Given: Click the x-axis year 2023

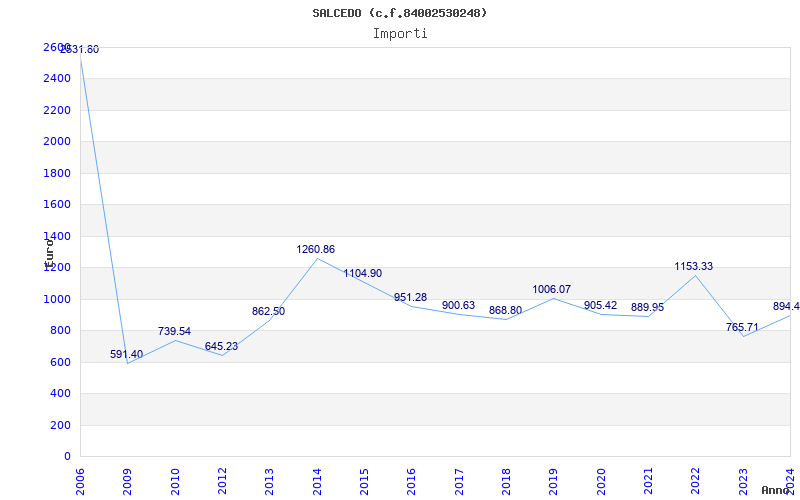Looking at the screenshot, I should [x=743, y=481].
